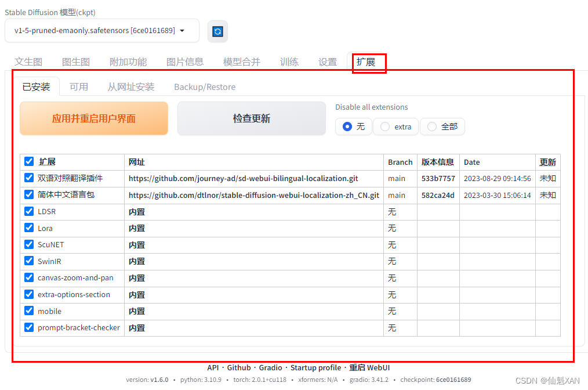Uncheck the SwinIR extension
588x390 pixels.
click(29, 261)
